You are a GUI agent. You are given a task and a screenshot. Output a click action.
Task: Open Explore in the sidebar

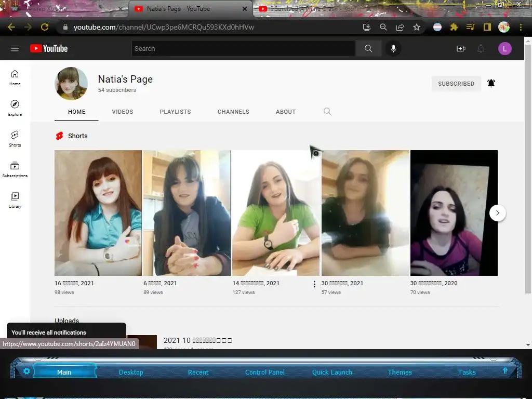click(x=15, y=108)
